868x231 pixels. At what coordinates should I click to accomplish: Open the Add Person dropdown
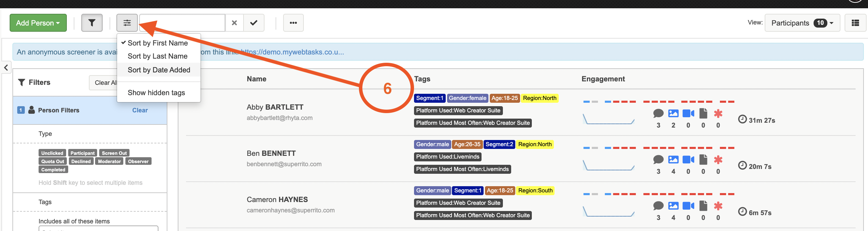click(x=38, y=23)
